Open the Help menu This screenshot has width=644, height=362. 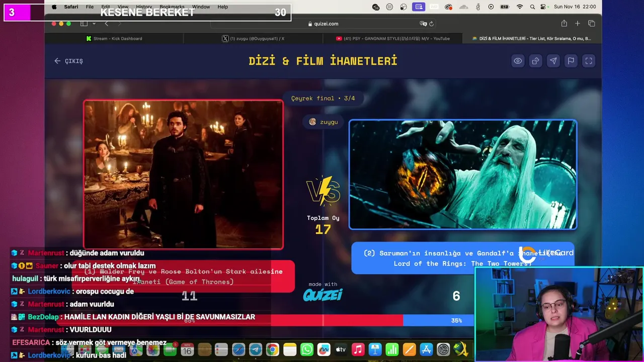(222, 7)
